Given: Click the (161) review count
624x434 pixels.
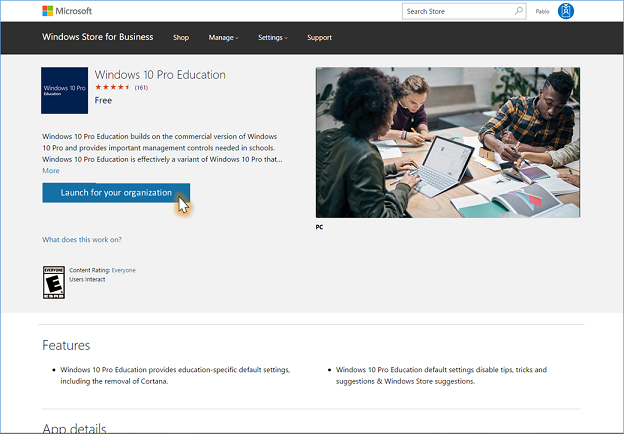Looking at the screenshot, I should pyautogui.click(x=141, y=88).
